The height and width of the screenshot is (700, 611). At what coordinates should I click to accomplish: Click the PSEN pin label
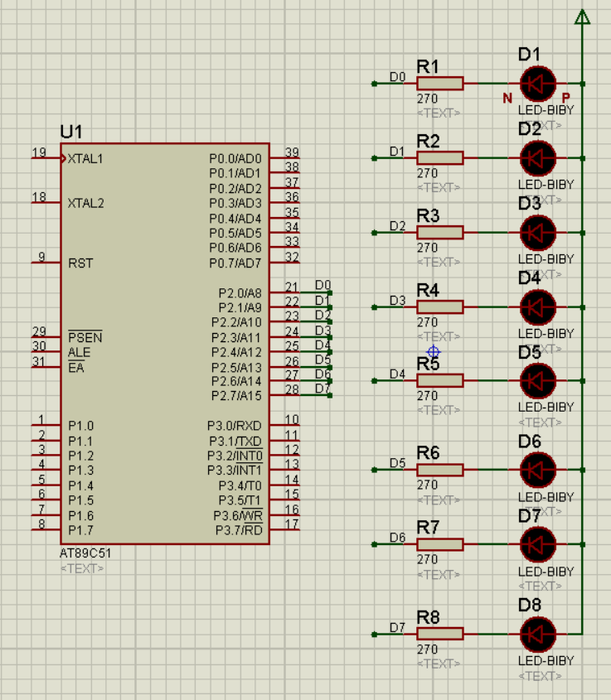point(85,337)
